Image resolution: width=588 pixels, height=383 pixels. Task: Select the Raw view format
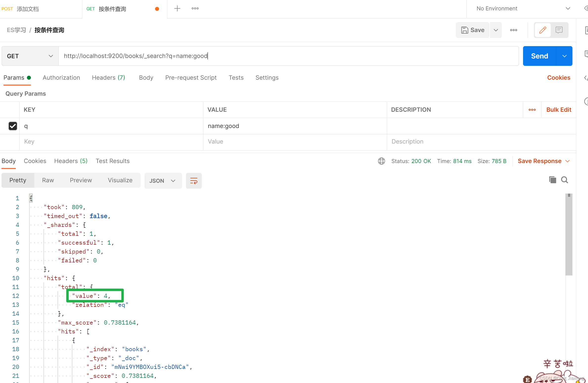coord(48,180)
